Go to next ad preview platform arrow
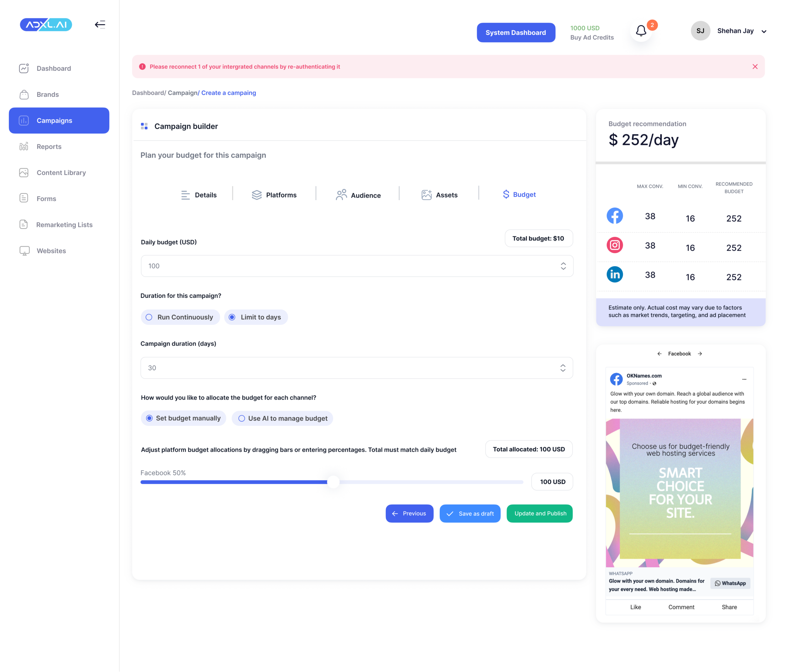Screen dimensions: 804x672 click(x=700, y=354)
